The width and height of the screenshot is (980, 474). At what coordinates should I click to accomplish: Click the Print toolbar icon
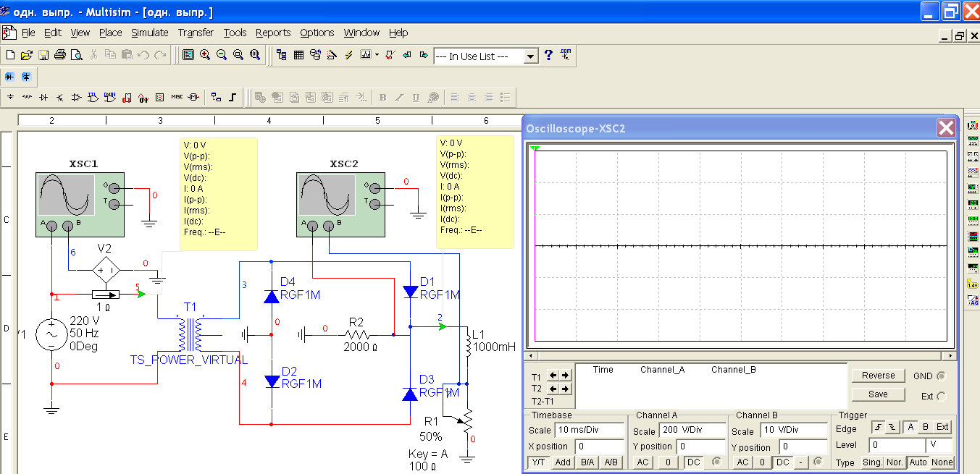[x=60, y=55]
